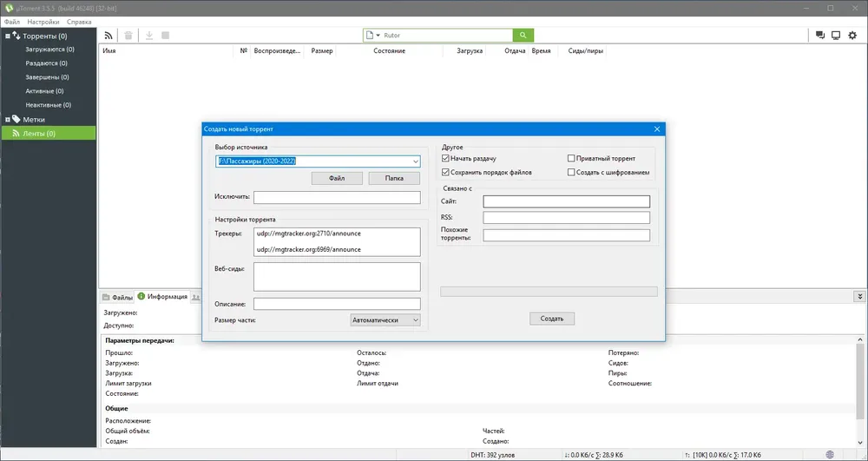Switch to the Информация tab
Image resolution: width=868 pixels, height=461 pixels.
coord(163,297)
